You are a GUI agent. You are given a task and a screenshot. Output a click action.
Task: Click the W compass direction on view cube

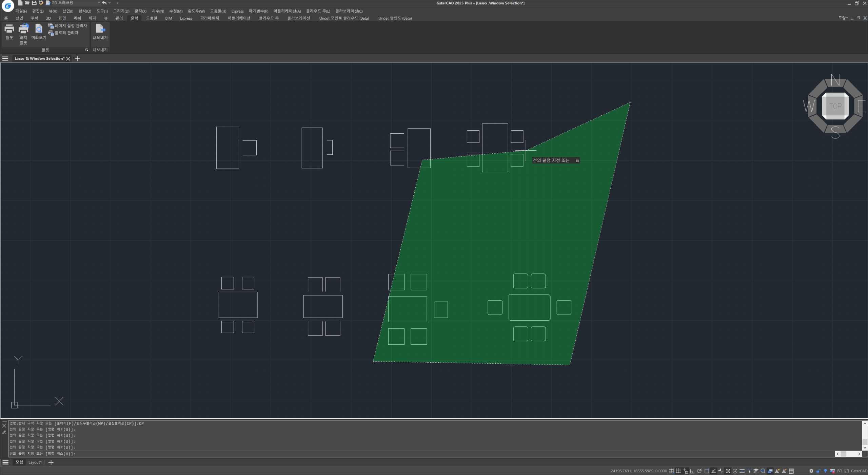click(809, 106)
